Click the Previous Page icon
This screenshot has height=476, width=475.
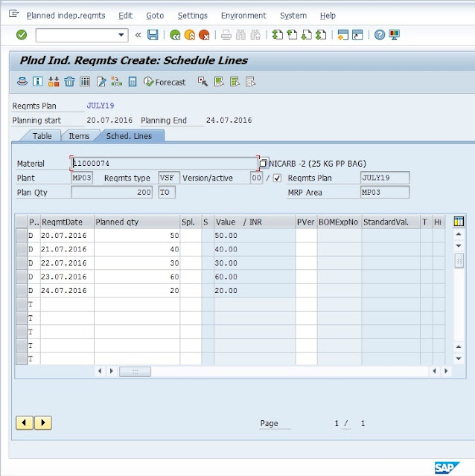[x=292, y=35]
